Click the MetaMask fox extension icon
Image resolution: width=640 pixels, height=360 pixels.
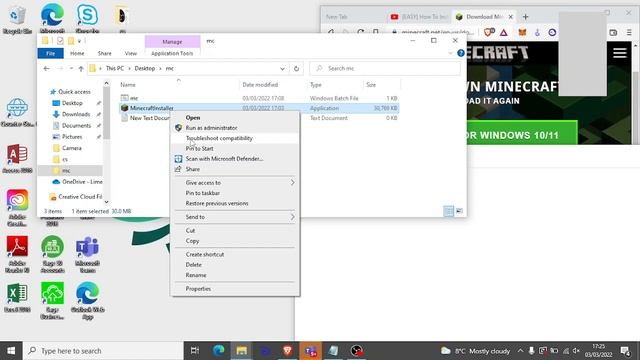522,32
